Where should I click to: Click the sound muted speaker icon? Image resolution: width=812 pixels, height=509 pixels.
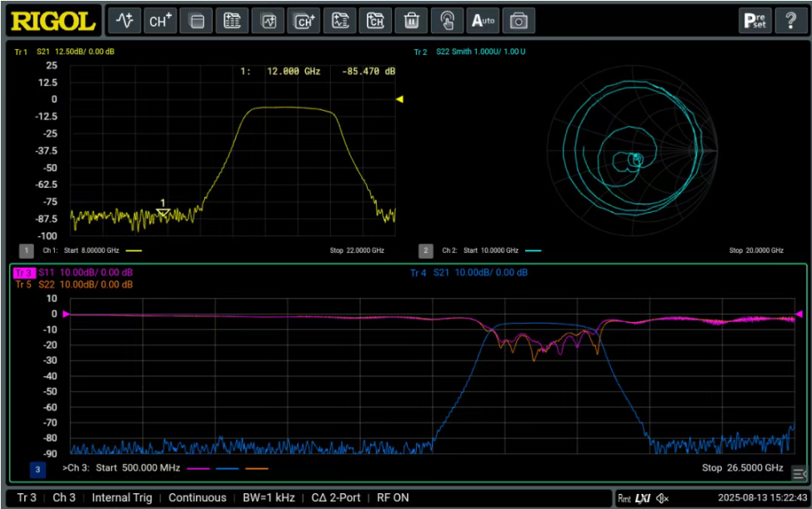(x=663, y=498)
